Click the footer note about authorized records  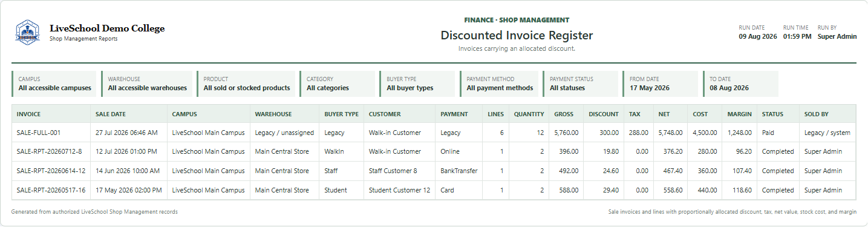click(x=94, y=212)
